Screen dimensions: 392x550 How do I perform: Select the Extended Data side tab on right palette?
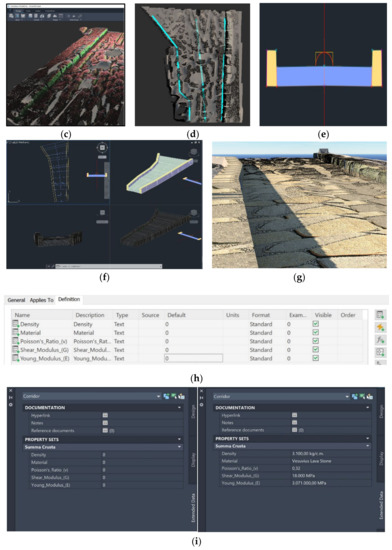(x=381, y=505)
